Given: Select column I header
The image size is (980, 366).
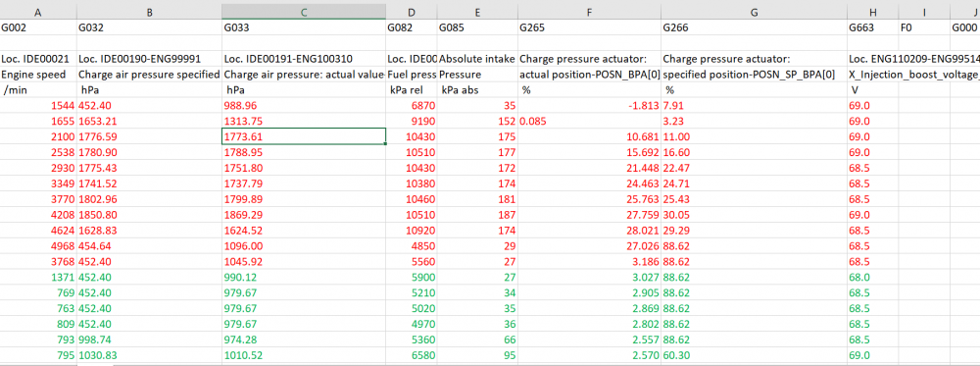Looking at the screenshot, I should pos(923,12).
